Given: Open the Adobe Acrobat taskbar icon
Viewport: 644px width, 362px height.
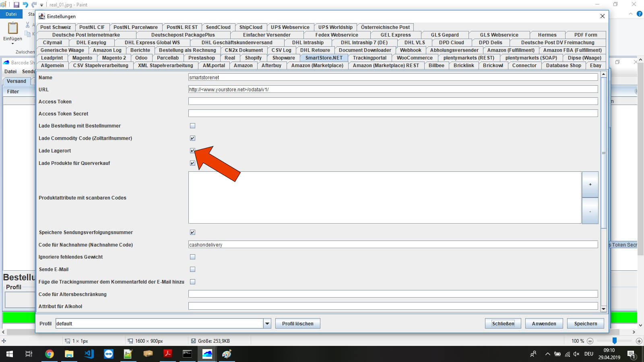Looking at the screenshot, I should [168, 354].
